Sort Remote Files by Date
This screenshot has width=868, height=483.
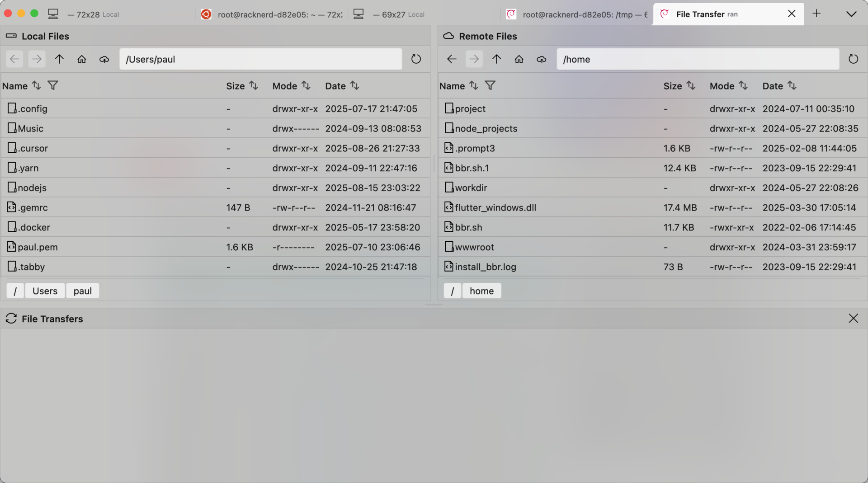point(792,85)
